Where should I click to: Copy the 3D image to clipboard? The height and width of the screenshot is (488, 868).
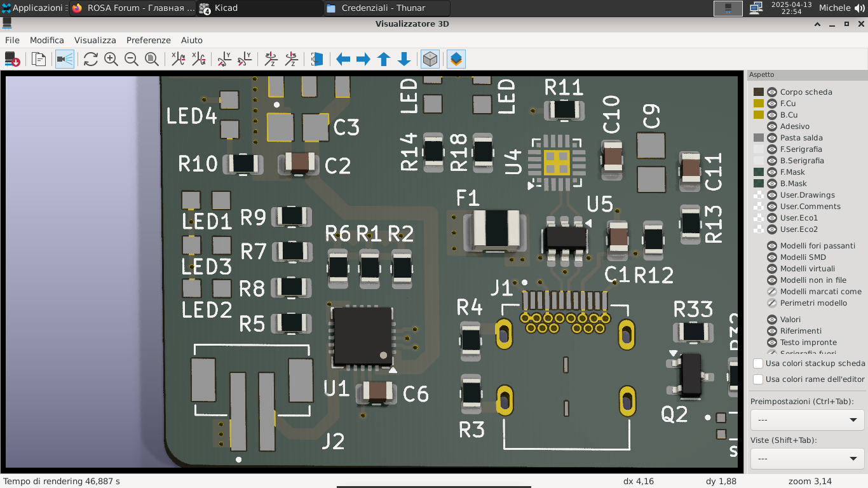[39, 59]
